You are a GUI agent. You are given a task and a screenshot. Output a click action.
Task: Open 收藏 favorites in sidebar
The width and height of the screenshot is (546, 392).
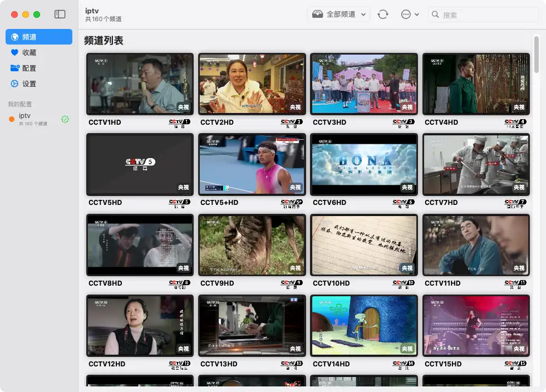pyautogui.click(x=39, y=52)
